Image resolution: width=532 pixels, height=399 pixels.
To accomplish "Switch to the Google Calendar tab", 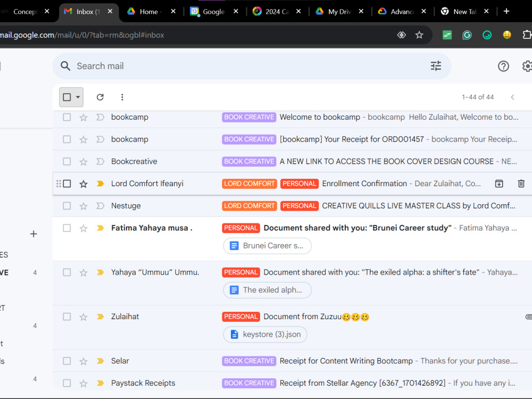I will click(214, 12).
